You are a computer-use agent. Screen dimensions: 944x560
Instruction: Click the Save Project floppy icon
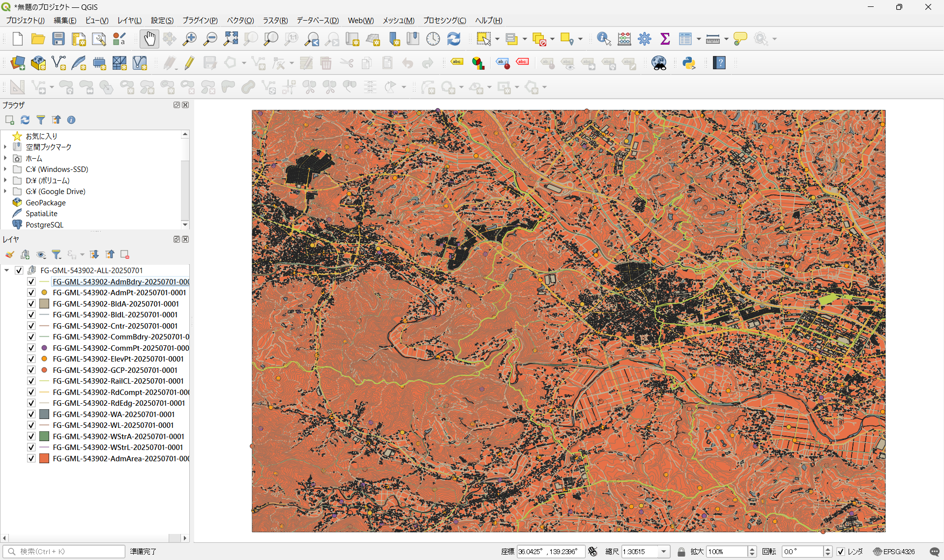(59, 39)
